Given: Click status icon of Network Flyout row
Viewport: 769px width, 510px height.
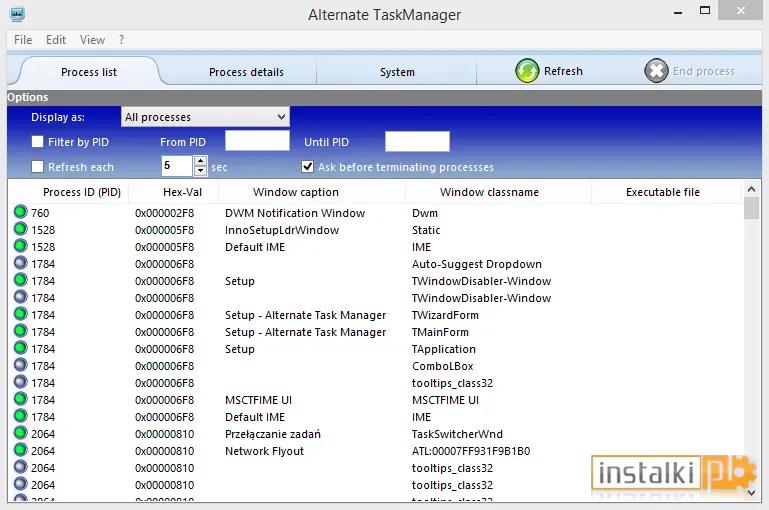Looking at the screenshot, I should (21, 450).
